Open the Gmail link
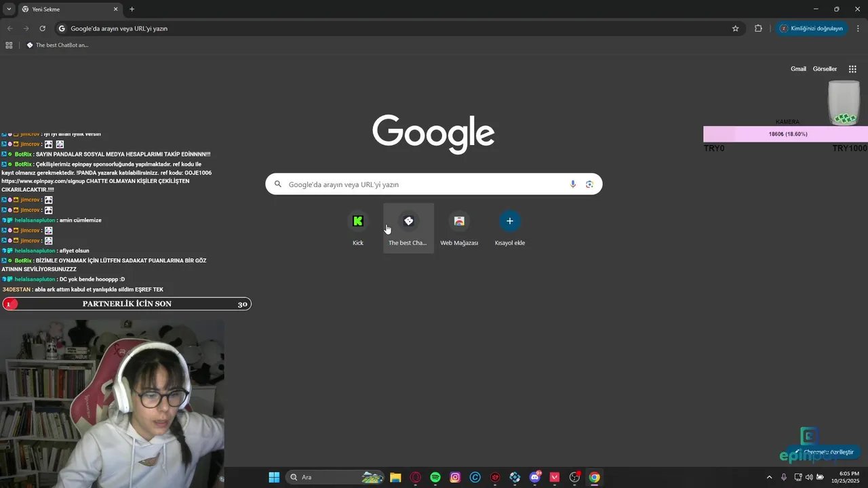Image resolution: width=868 pixels, height=488 pixels. click(x=798, y=69)
